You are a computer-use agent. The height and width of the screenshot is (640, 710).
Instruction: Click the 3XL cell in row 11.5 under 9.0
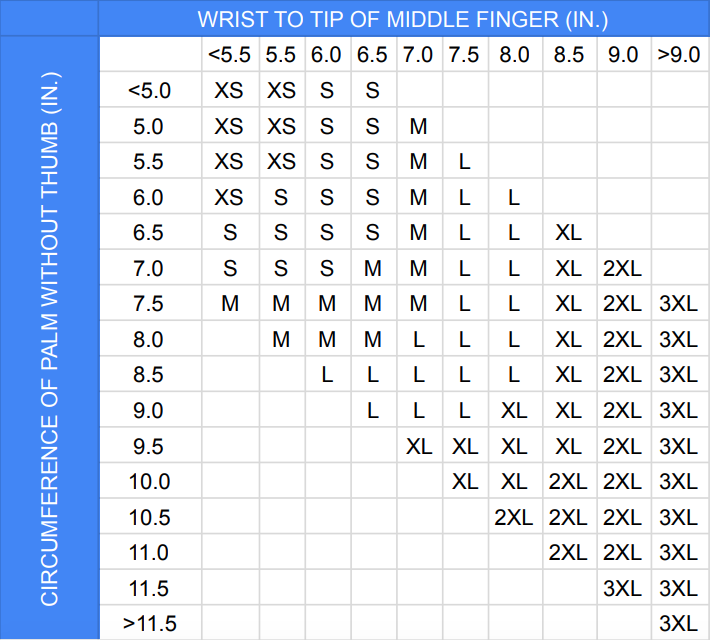623,588
